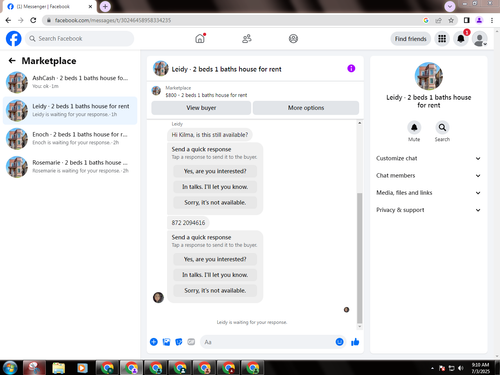Open the Facebook logo home link
Viewport: 500px width, 375px height.
[x=14, y=39]
